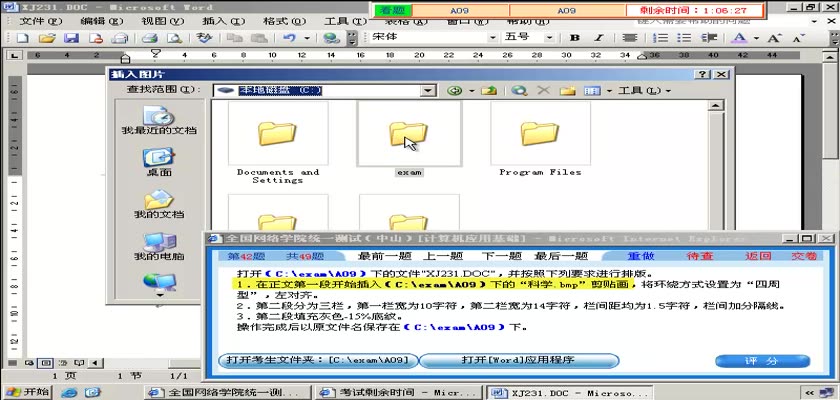Toggle bulleted list formatting
This screenshot has height=400, width=840.
point(684,38)
